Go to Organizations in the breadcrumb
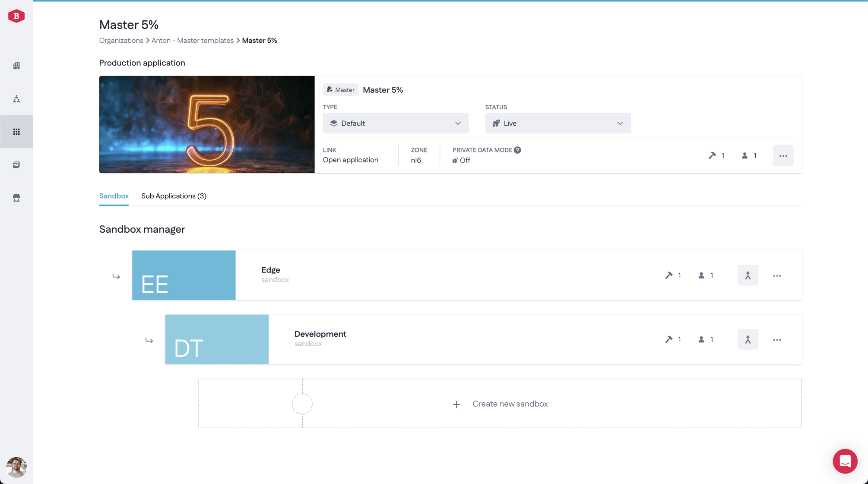The width and height of the screenshot is (868, 484). click(x=121, y=40)
